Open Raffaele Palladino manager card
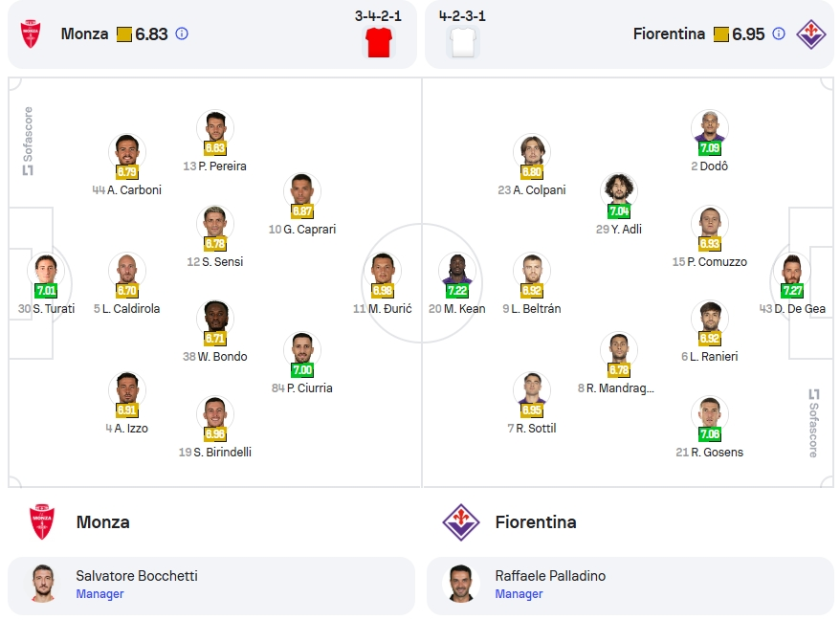This screenshot has height=620, width=840. click(x=630, y=586)
